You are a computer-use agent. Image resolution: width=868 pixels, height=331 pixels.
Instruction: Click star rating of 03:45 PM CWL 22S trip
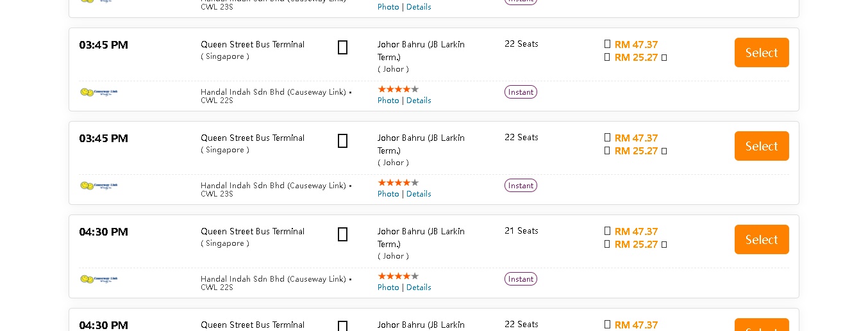(397, 89)
